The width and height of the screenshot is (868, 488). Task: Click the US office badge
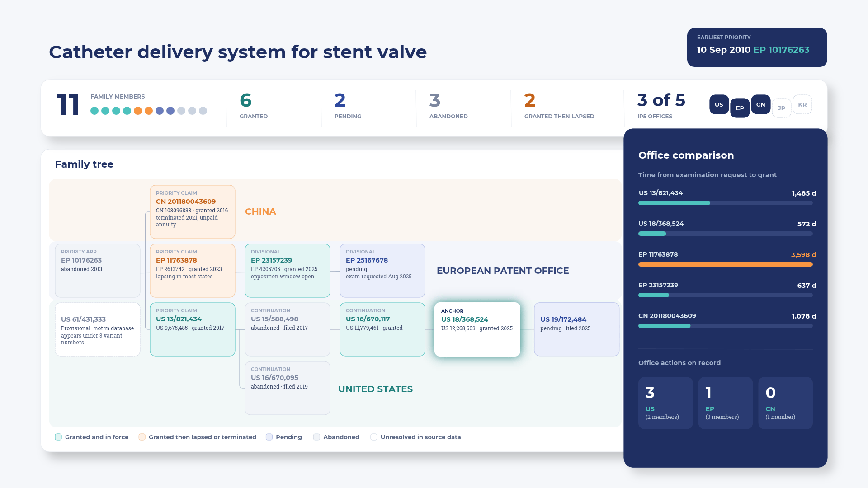719,104
